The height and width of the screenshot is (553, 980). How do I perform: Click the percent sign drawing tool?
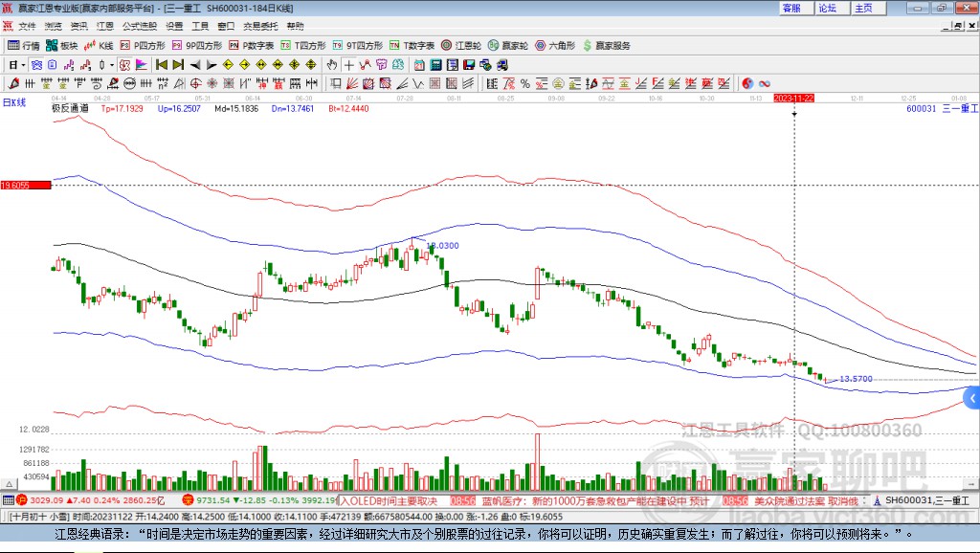527,83
